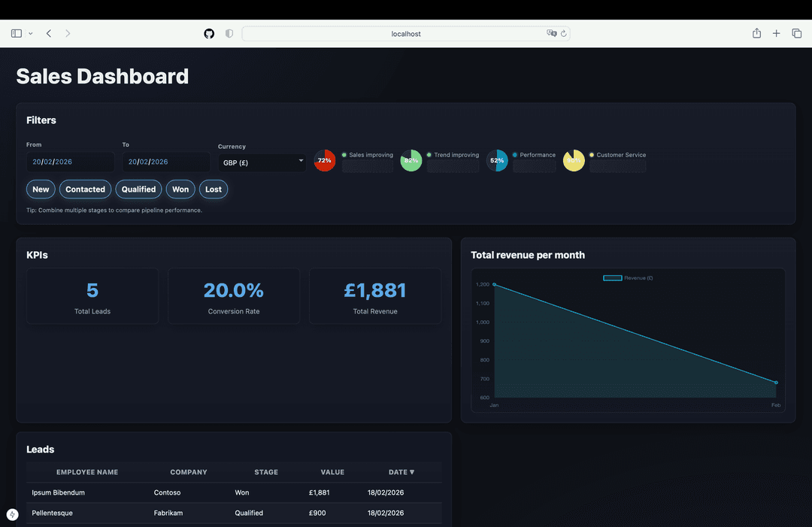This screenshot has width=812, height=527.
Task: Expand the sidebar options chevron
Action: [31, 34]
